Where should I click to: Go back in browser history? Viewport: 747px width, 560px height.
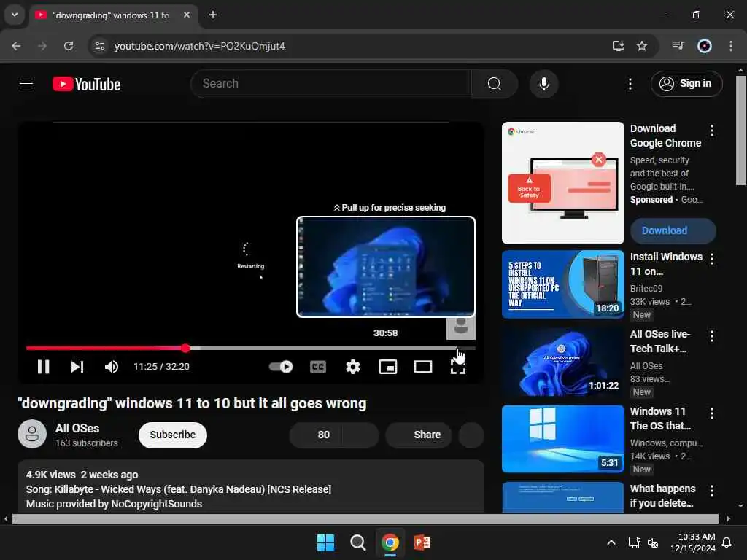(x=16, y=46)
